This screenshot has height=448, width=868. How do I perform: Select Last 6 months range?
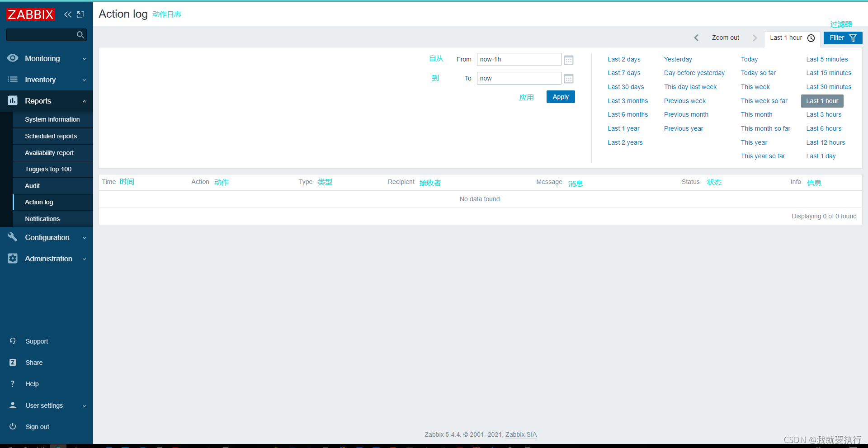627,114
